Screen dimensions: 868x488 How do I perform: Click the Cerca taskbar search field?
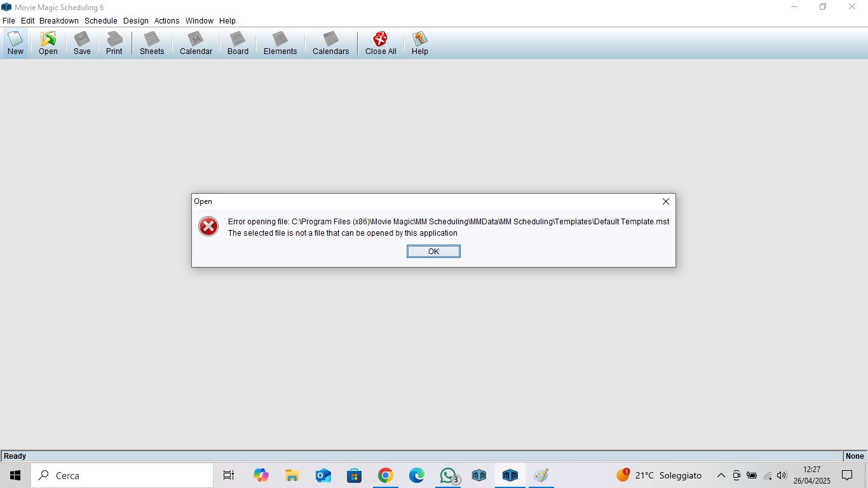[122, 475]
